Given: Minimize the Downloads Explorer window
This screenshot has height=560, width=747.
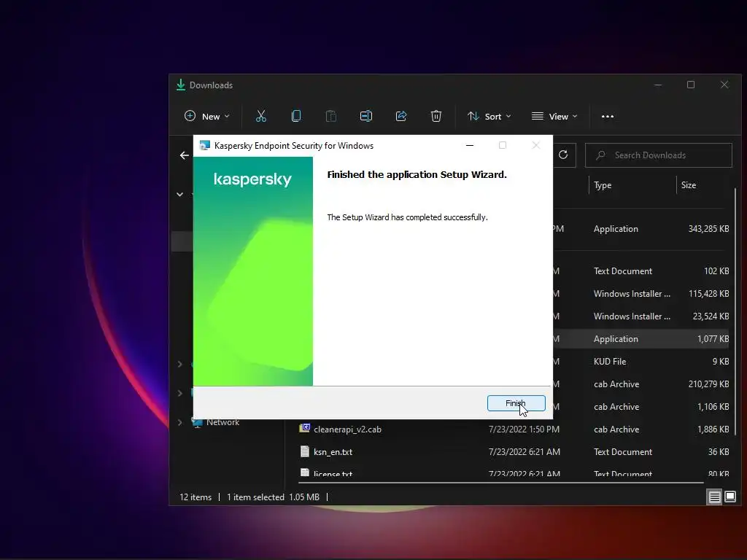Looking at the screenshot, I should click(658, 85).
